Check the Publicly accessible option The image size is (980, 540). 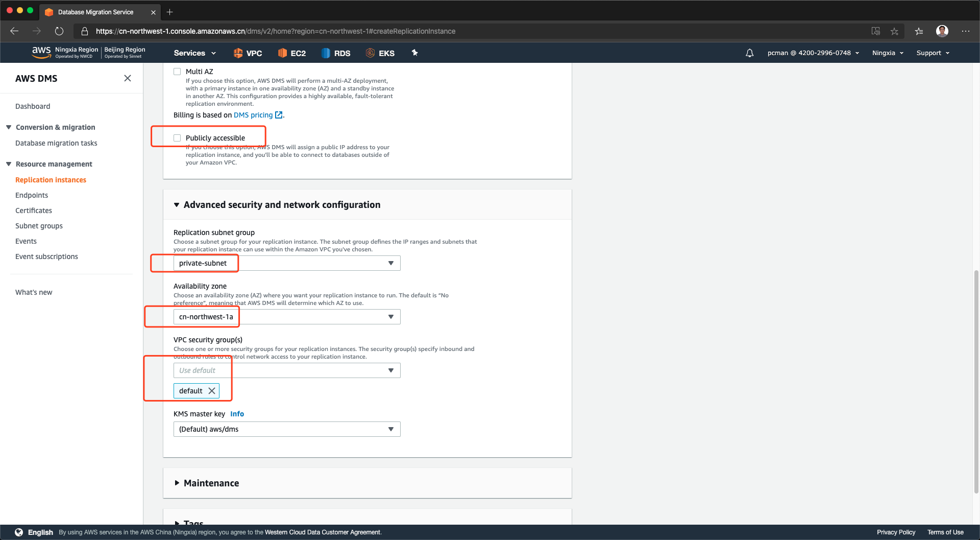click(177, 138)
